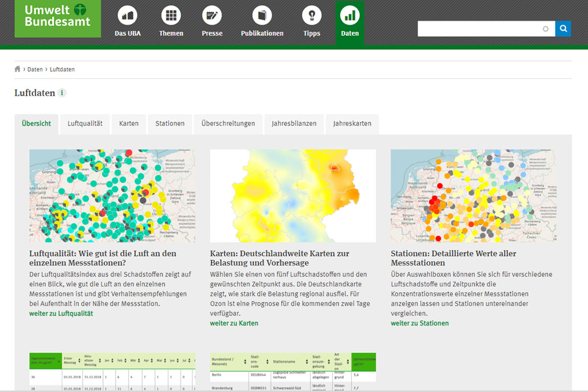Open the Themen grid icon
Viewport: 588px width, 392px height.
pos(171,16)
